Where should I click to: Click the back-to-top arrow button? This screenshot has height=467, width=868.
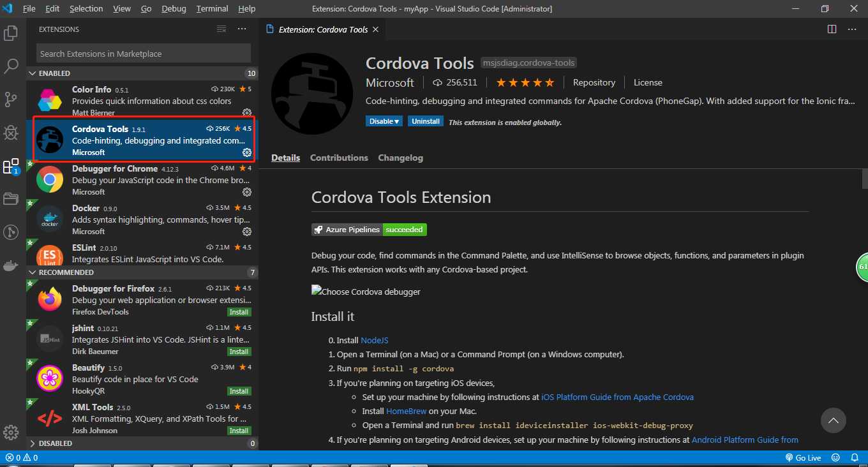[x=833, y=420]
